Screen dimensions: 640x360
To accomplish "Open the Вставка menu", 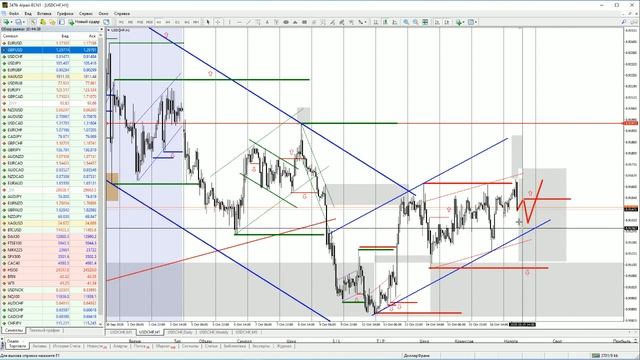I will pyautogui.click(x=44, y=13).
